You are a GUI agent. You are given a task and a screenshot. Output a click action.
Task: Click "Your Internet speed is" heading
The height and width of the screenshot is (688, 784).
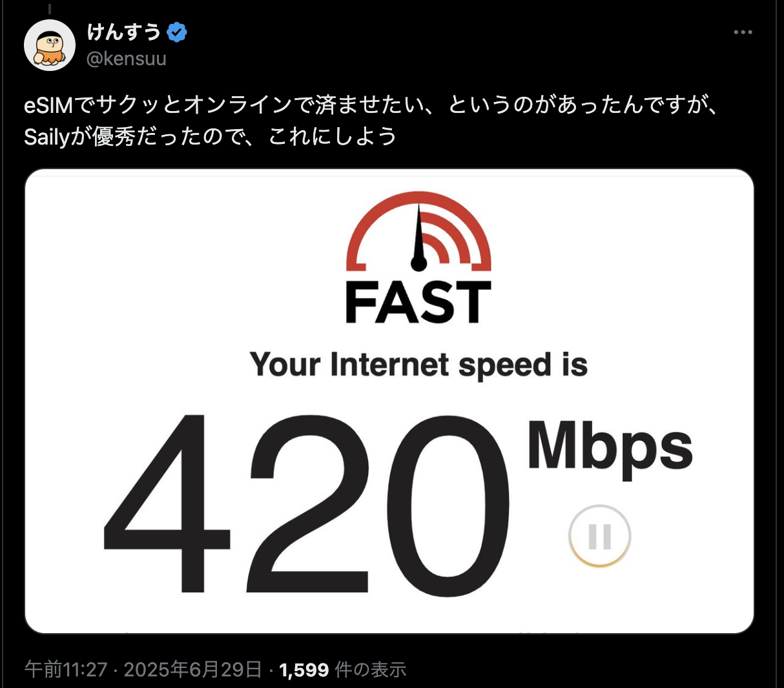(418, 366)
